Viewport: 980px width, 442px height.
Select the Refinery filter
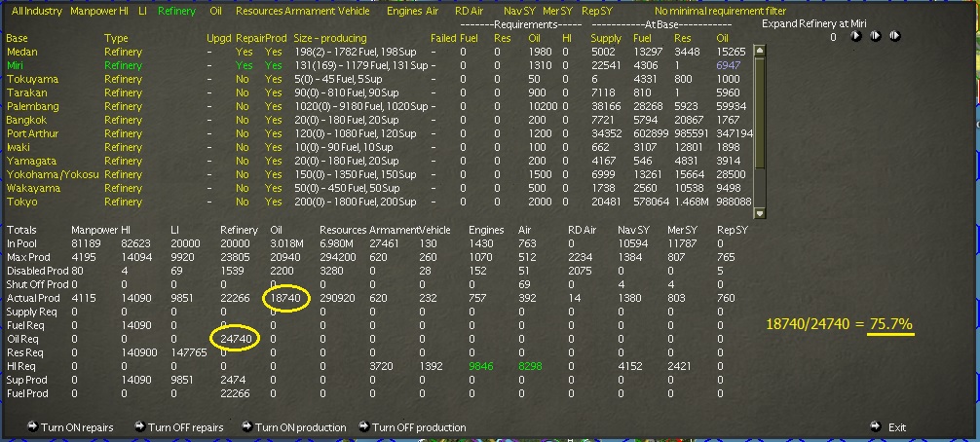tap(176, 12)
